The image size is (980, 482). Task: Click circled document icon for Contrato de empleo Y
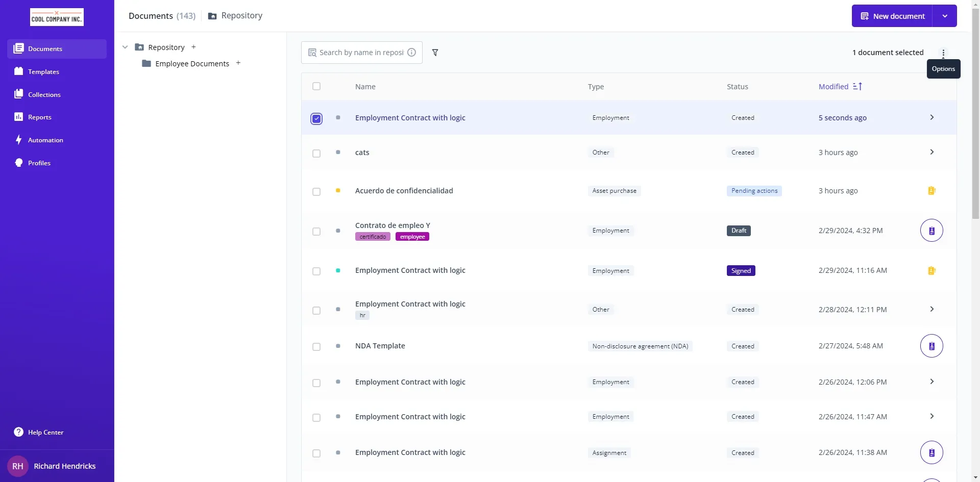(931, 231)
